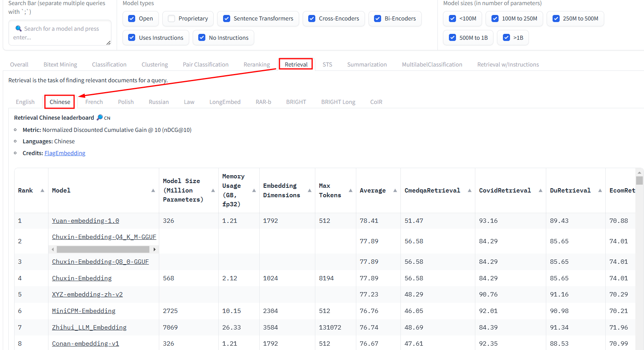Toggle the Bi-Encoders checkbox
644x350 pixels.
tap(378, 19)
